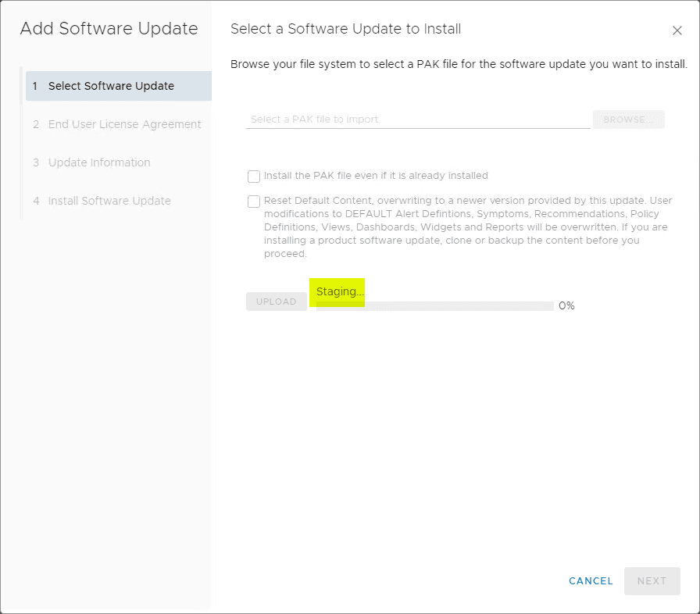The width and height of the screenshot is (700, 614).
Task: Click the Upload button
Action: (277, 302)
